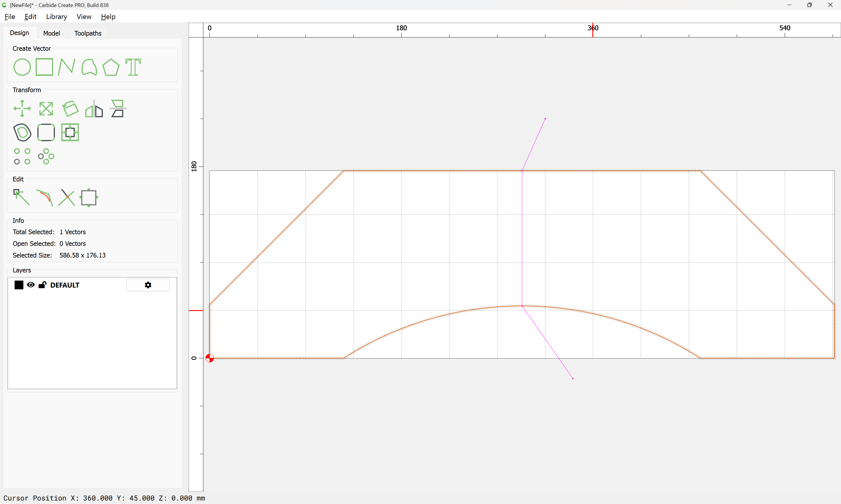Image resolution: width=841 pixels, height=504 pixels.
Task: Open DEFAULT layer gear settings
Action: pyautogui.click(x=148, y=285)
